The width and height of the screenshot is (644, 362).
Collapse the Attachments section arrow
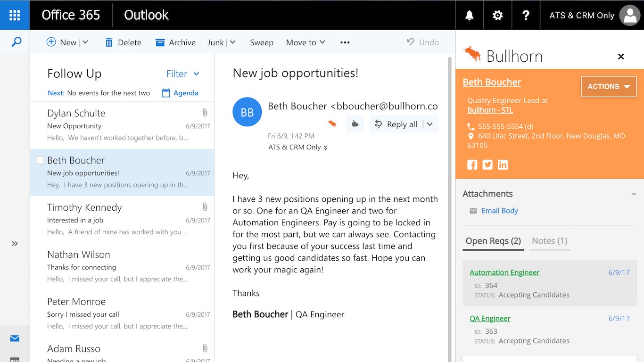[x=634, y=194]
